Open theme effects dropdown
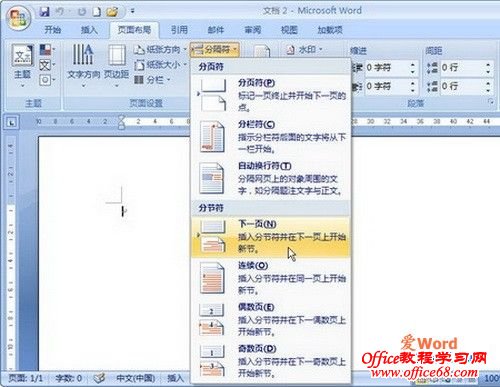Screen dimensions: 500x387 [x=47, y=80]
